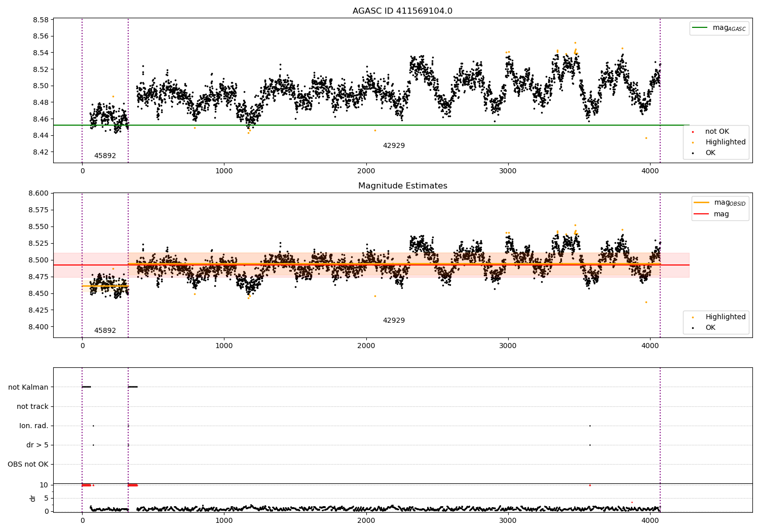Screen dimensions: 760x532
Task: Click the '8.475' y-axis tick label
Action: pos(38,277)
